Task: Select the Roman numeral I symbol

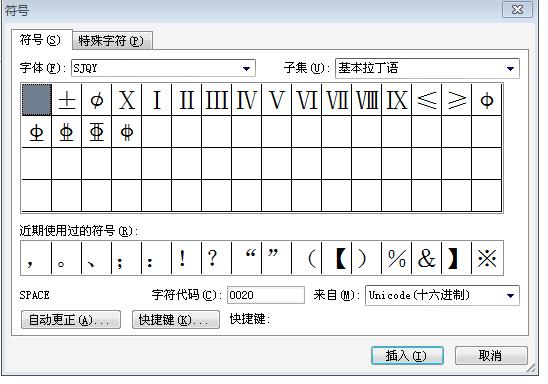Action: 157,100
